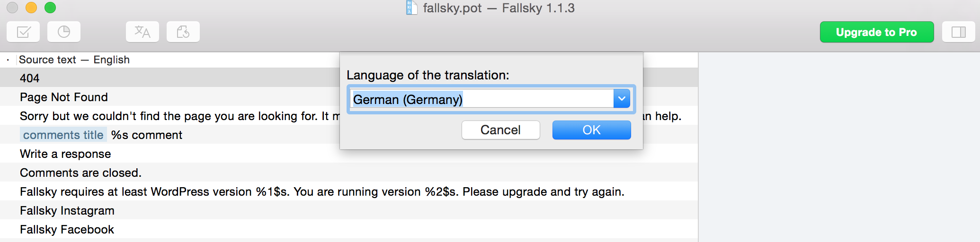980x242 pixels.
Task: Select the "Write a response" string
Action: [x=65, y=154]
